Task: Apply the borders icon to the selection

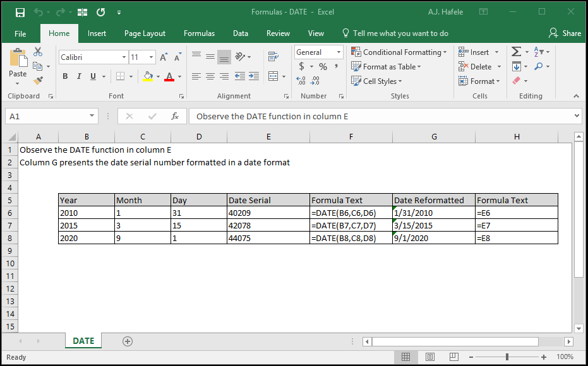Action: pos(120,76)
